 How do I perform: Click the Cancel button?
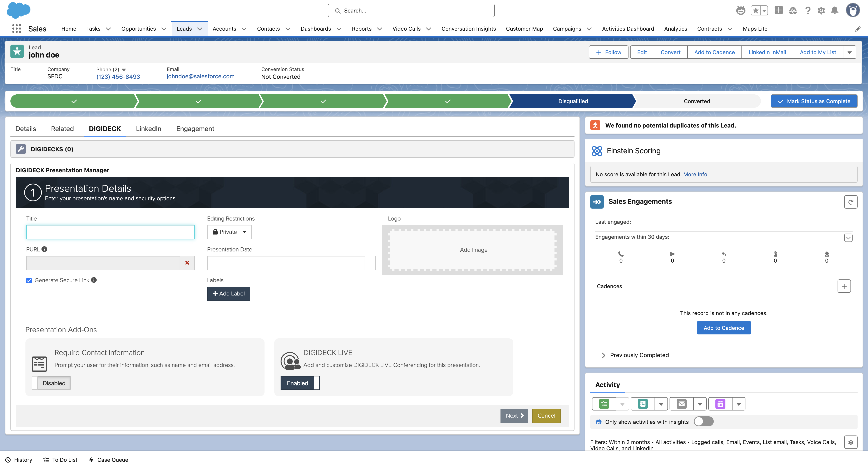click(x=546, y=415)
